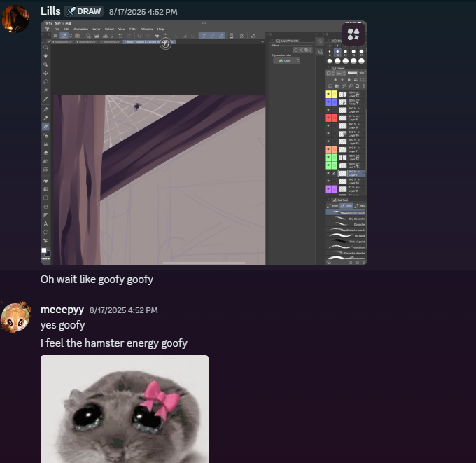Select the Pen tool in the toolbar
476x463 pixels.
pos(45,109)
